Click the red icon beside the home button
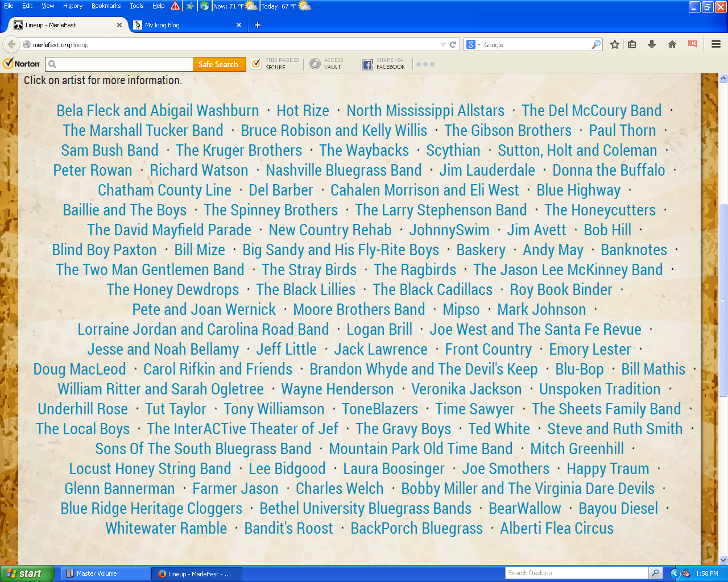This screenshot has height=582, width=728. pyautogui.click(x=693, y=44)
